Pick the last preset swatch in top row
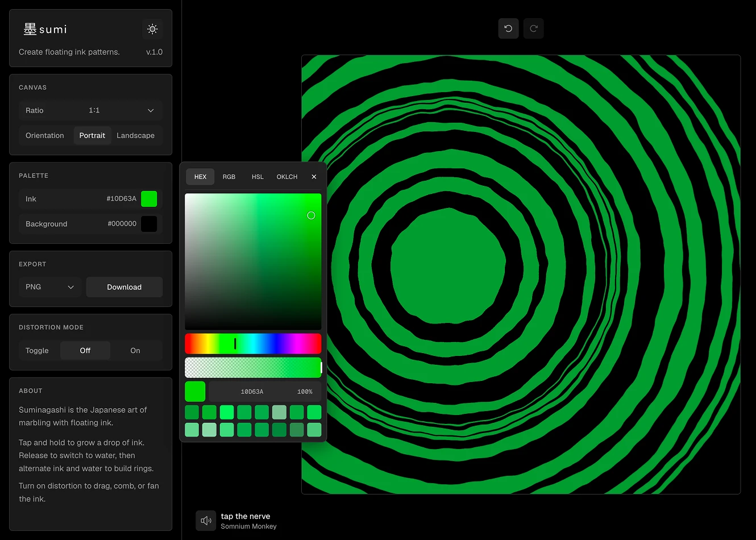Image resolution: width=756 pixels, height=540 pixels. click(314, 412)
